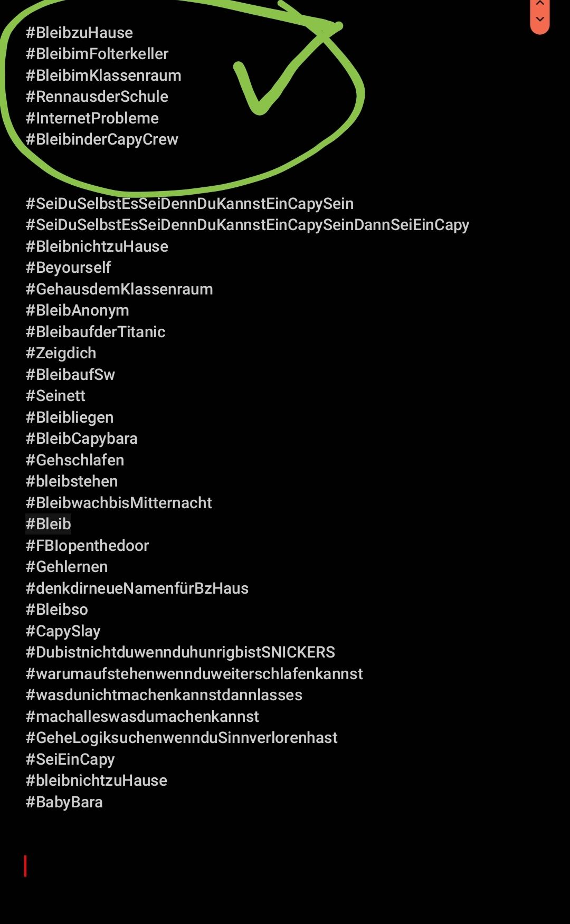Click the #SeiEinCapy hashtag line
Viewport: 570px width, 924px height.
click(x=70, y=759)
